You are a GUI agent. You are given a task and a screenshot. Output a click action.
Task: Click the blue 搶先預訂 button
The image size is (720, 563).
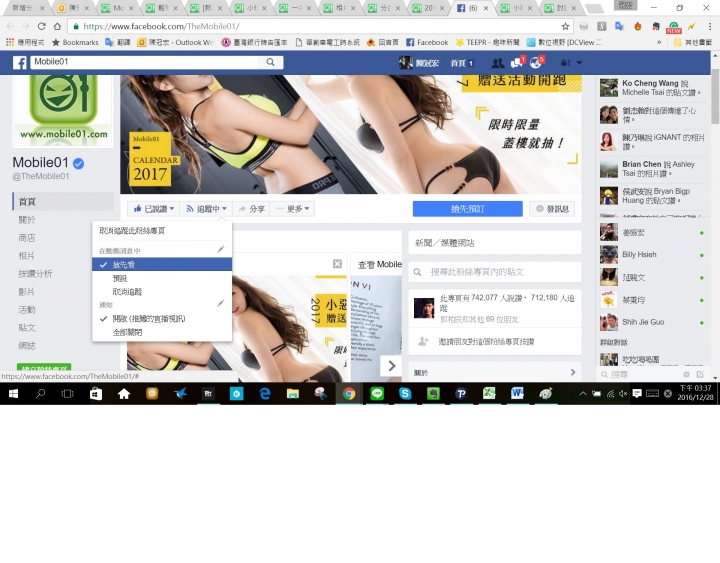[467, 209]
